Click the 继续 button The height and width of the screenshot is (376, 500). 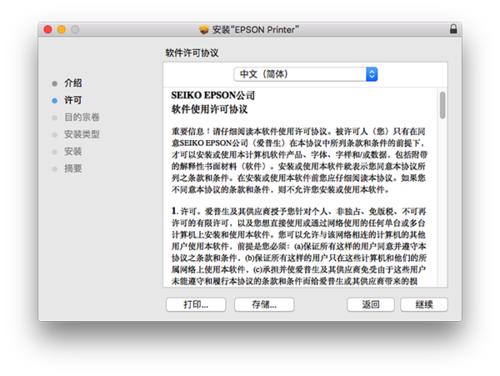424,304
